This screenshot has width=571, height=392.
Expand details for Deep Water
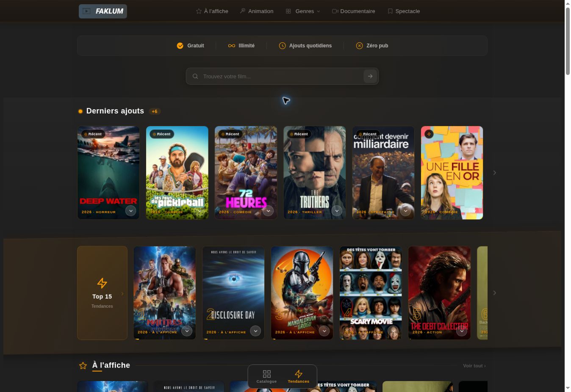[x=131, y=210]
